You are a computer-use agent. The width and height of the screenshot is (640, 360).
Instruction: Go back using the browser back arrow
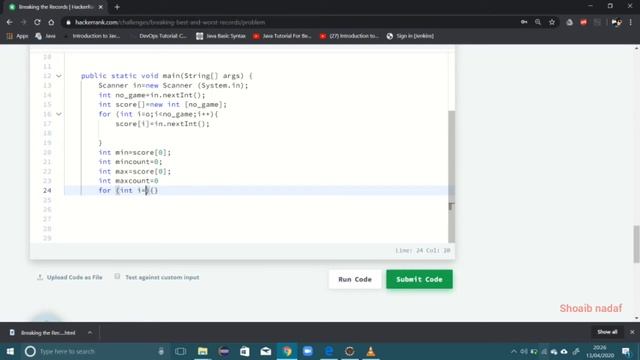pos(9,22)
